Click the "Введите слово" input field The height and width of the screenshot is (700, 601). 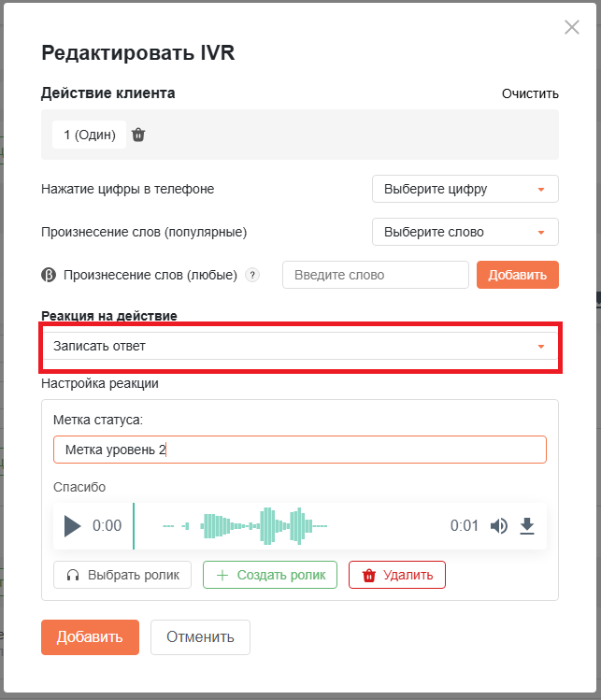click(376, 275)
